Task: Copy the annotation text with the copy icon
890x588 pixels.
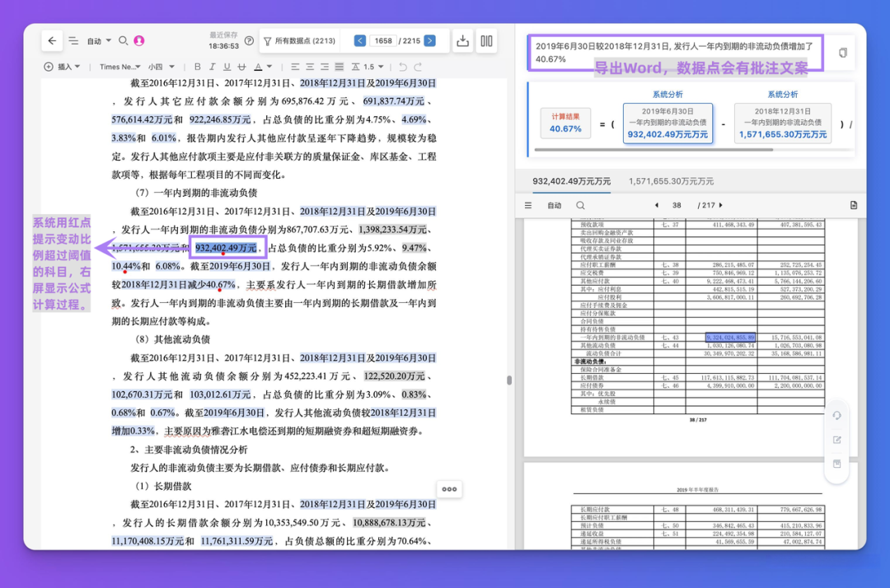Action: point(843,53)
